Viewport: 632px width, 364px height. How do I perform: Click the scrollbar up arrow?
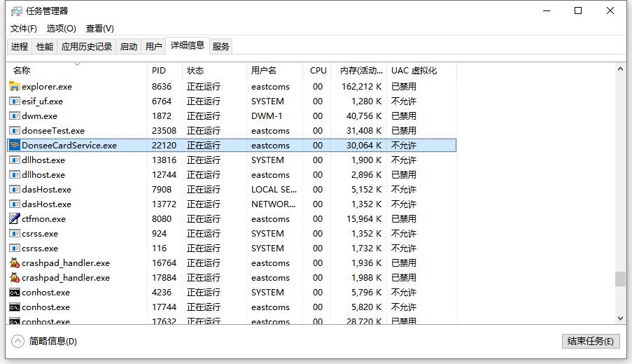coord(620,69)
